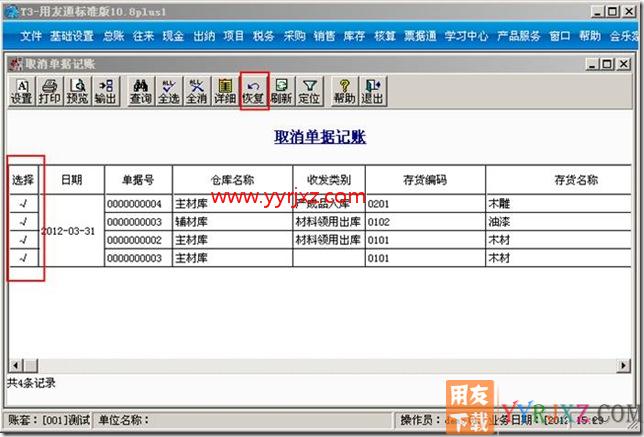This screenshot has width=644, height=437.
Task: Click scroll-left arrow of horizontal scrollbar
Action: (16, 365)
